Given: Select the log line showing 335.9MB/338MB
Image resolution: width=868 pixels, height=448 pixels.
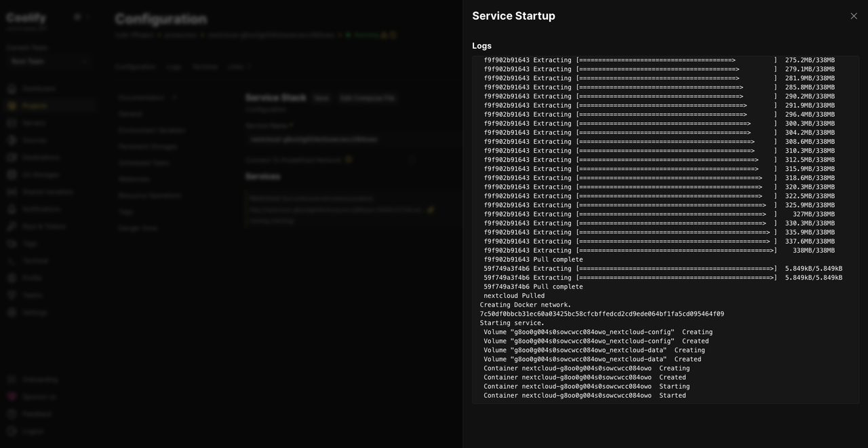Looking at the screenshot, I should (x=659, y=232).
